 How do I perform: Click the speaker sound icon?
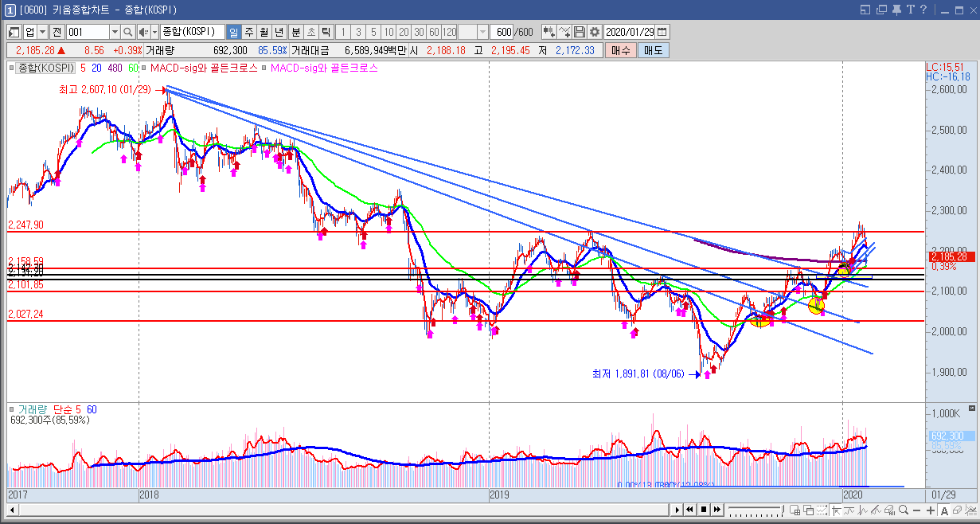pos(143,32)
